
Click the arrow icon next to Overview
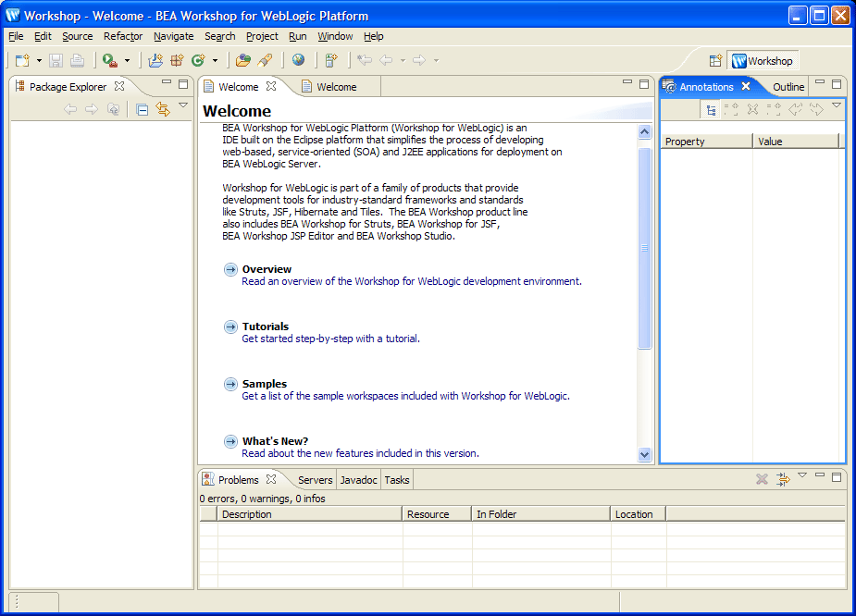point(230,269)
